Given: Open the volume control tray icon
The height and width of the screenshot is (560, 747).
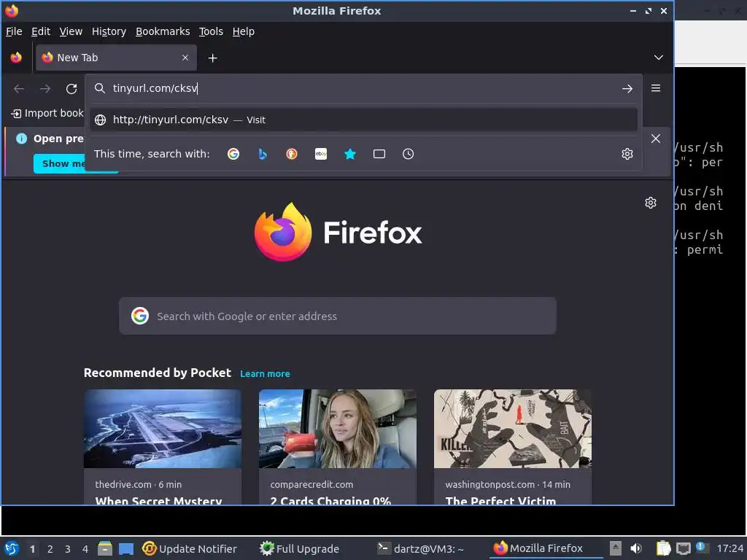Looking at the screenshot, I should tap(636, 548).
